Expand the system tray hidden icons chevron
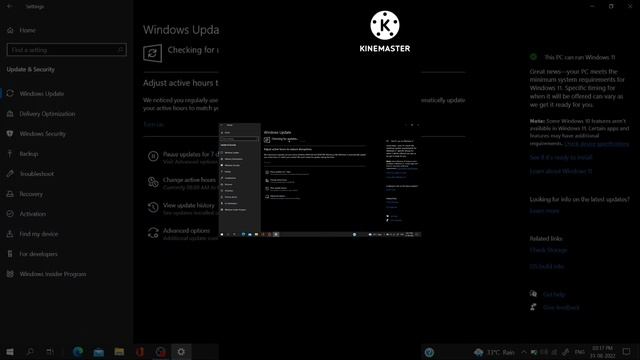Image resolution: width=640 pixels, height=360 pixels. (524, 352)
